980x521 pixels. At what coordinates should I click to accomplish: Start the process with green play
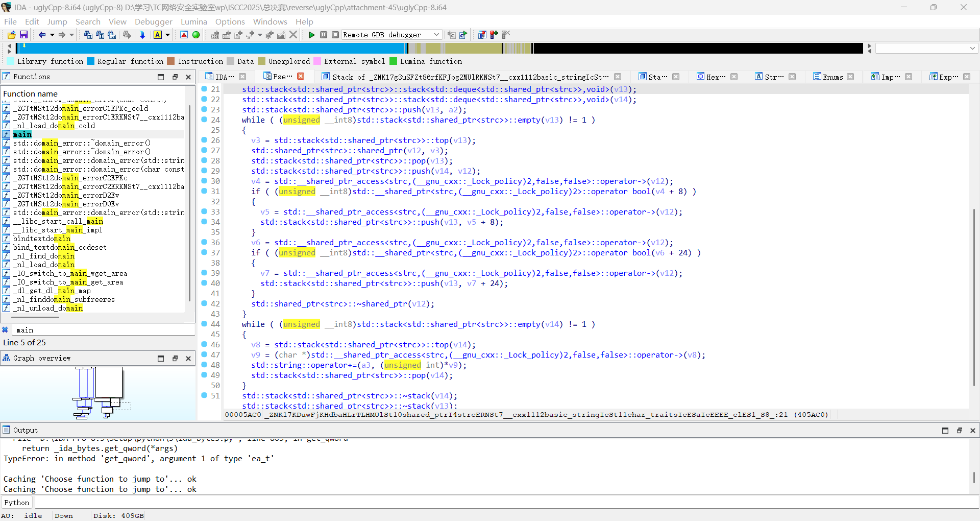(312, 35)
